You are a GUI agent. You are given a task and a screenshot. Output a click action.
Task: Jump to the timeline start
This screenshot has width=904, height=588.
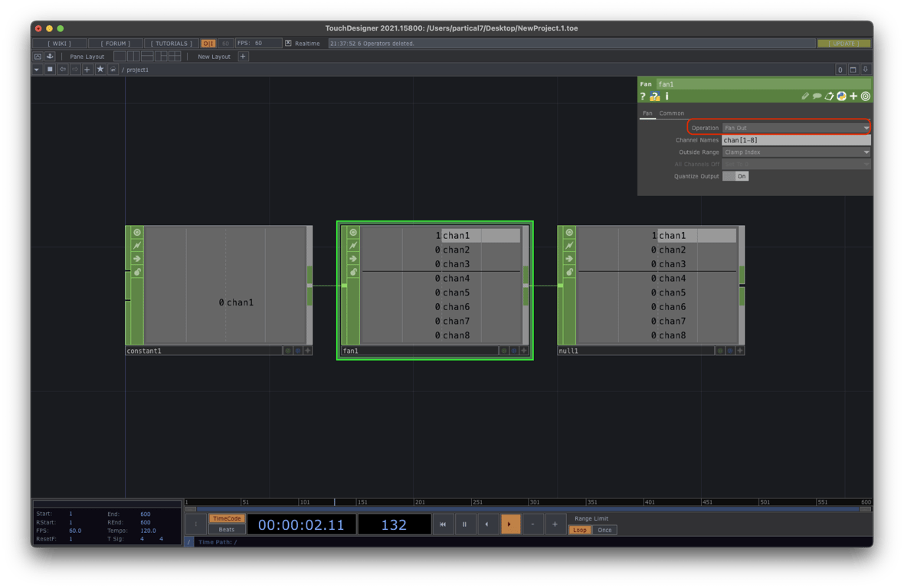coord(443,524)
